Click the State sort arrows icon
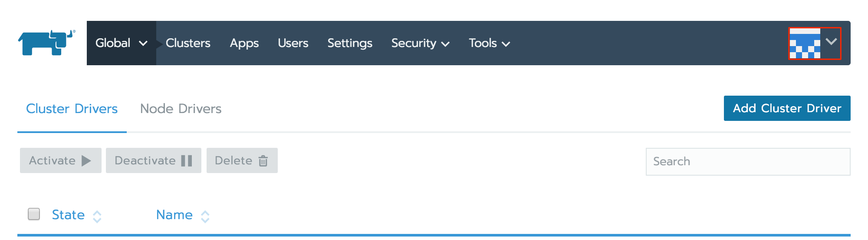Image resolution: width=868 pixels, height=240 pixels. (97, 217)
